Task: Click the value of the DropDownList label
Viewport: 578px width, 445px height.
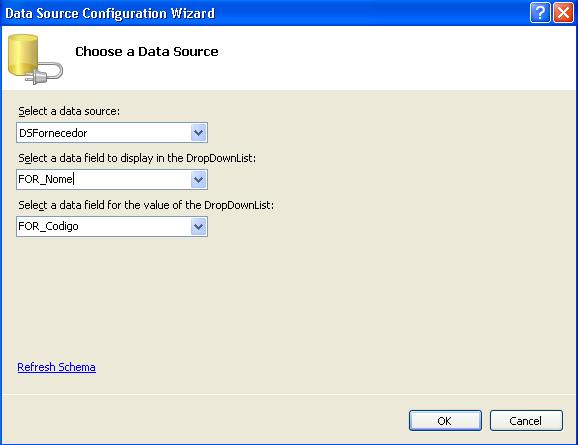Action: tap(146, 205)
